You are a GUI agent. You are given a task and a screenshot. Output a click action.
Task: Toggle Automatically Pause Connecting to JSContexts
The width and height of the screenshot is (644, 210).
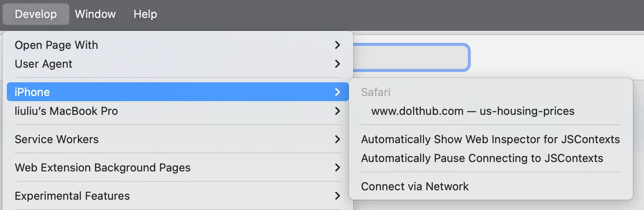point(482,158)
